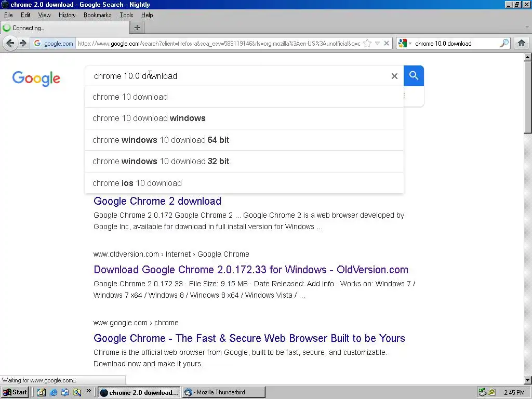Viewport: 532px width, 399px height.
Task: Launch the Show Desktop quick launch icon
Action: coord(42,393)
